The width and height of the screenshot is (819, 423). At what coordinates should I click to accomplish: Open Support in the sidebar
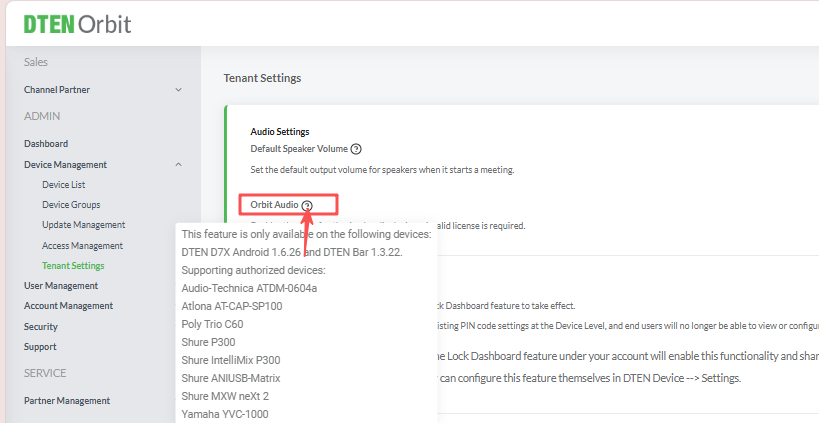[40, 347]
